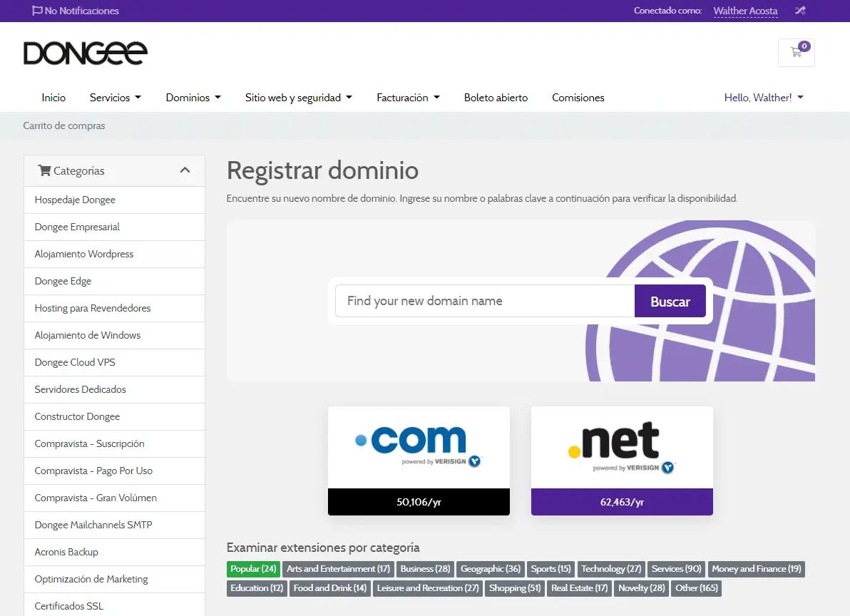
Task: Open Alojamiento Wordpress category
Action: tap(114, 254)
